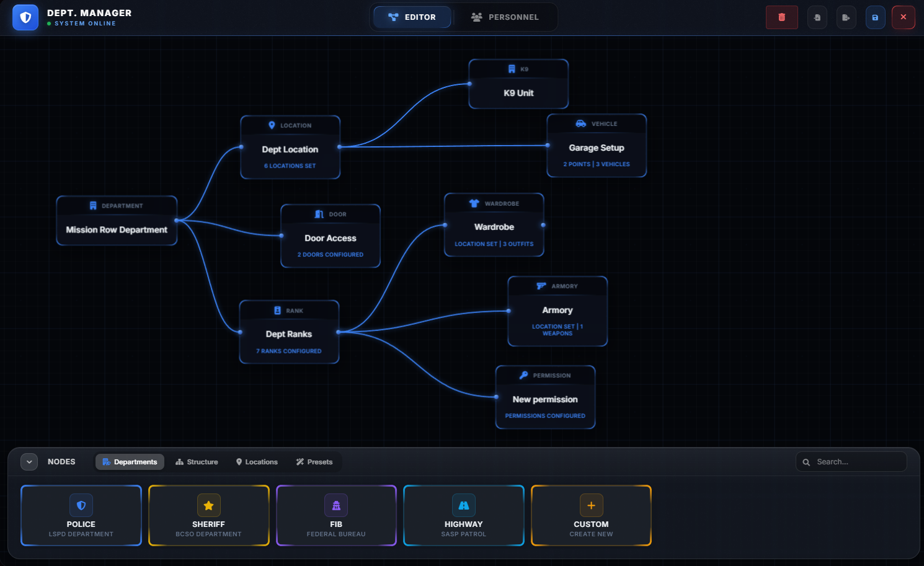Click the export file icon
Screen dimensions: 924x566
coord(846,17)
